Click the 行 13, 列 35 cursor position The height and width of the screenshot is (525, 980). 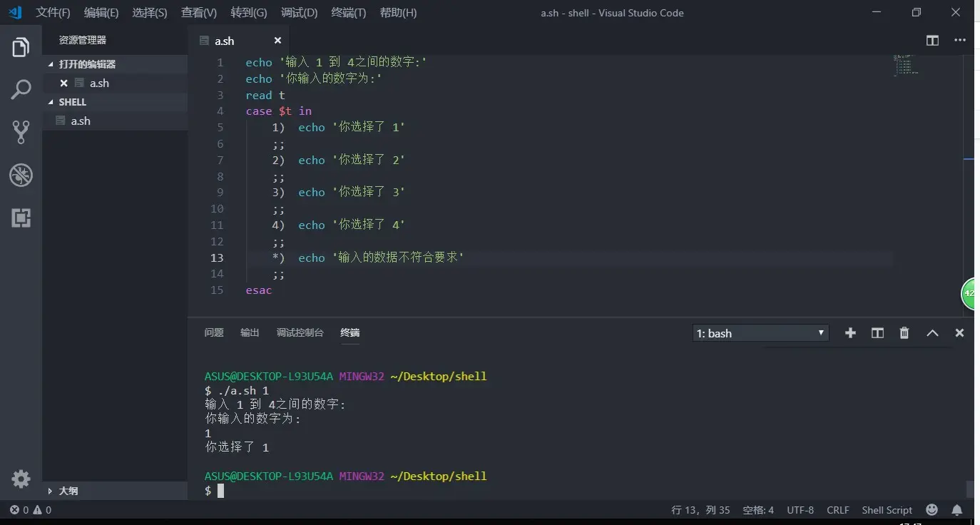700,510
